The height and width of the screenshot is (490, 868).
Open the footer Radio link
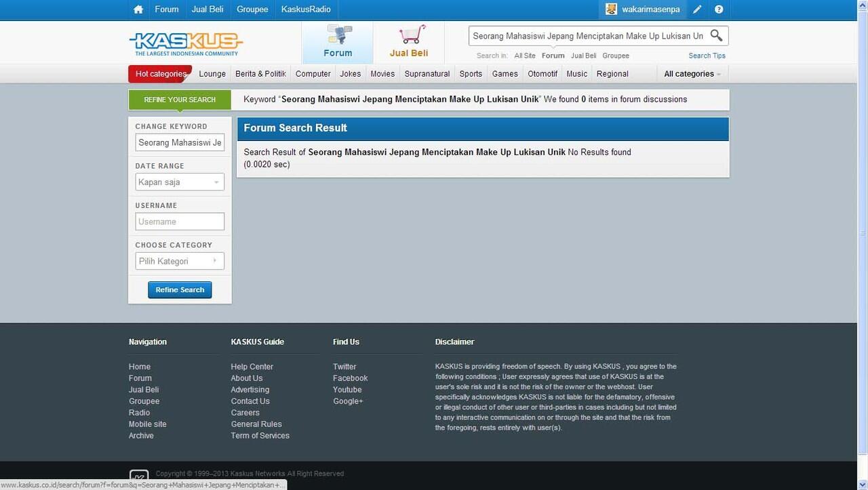tap(140, 413)
